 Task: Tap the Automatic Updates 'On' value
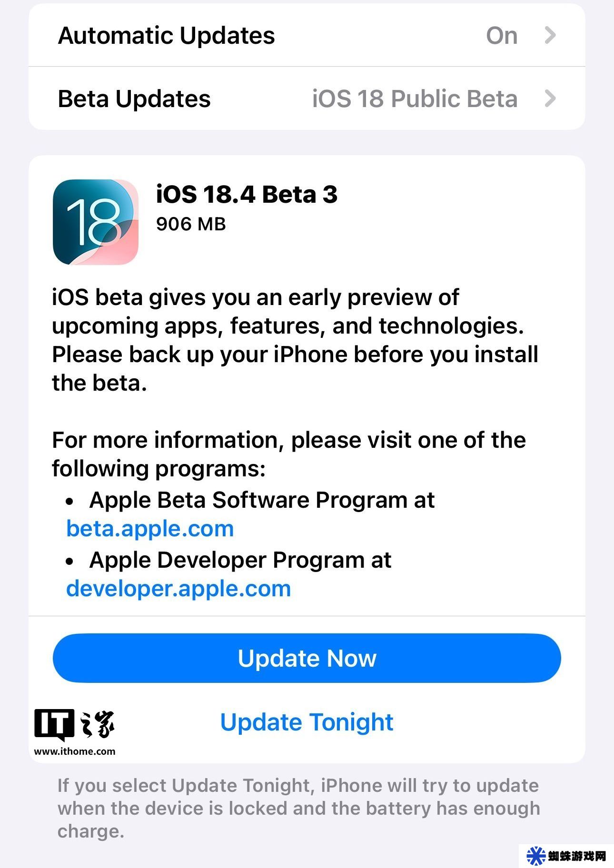click(x=502, y=36)
